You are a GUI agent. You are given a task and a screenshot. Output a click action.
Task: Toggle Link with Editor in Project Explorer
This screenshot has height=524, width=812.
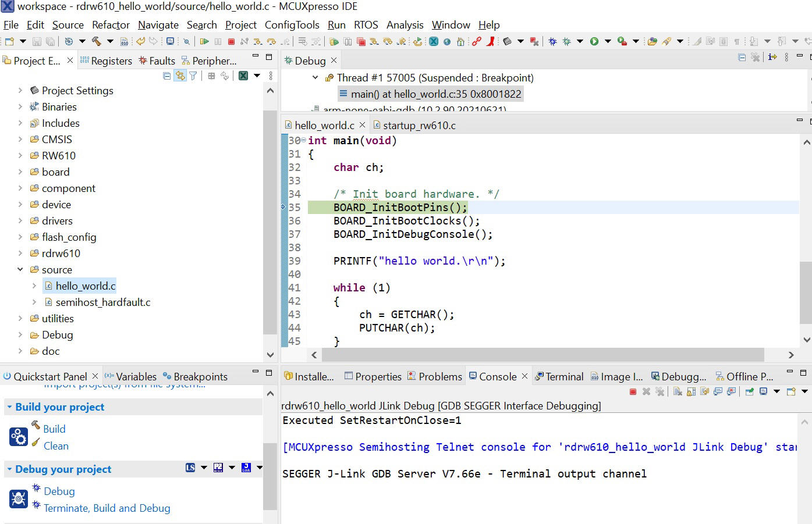point(180,76)
